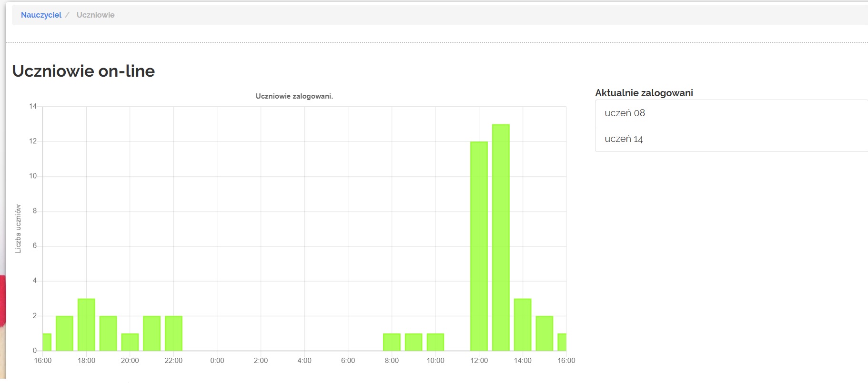Click the chart bar at 22:00

point(173,333)
